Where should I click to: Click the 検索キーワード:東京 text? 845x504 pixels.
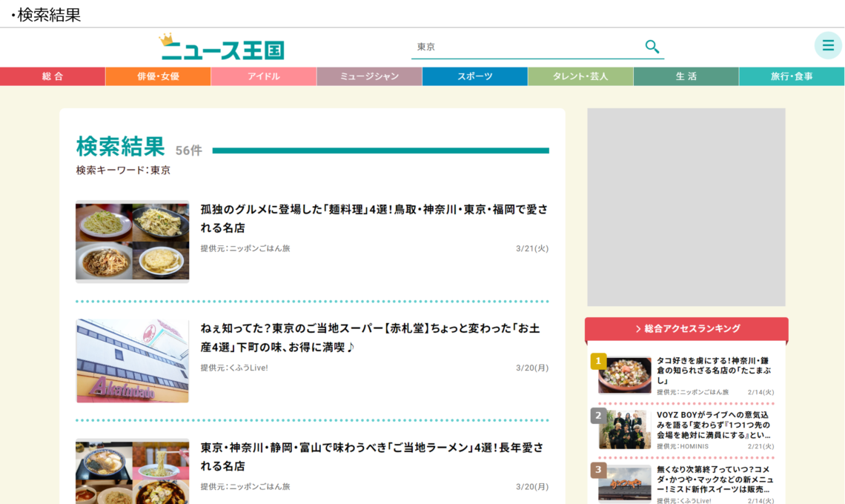123,170
